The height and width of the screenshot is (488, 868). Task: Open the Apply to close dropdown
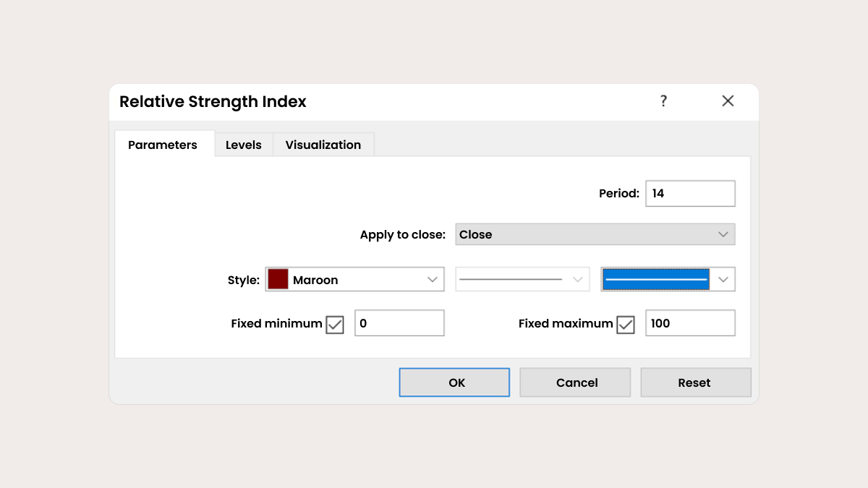595,234
